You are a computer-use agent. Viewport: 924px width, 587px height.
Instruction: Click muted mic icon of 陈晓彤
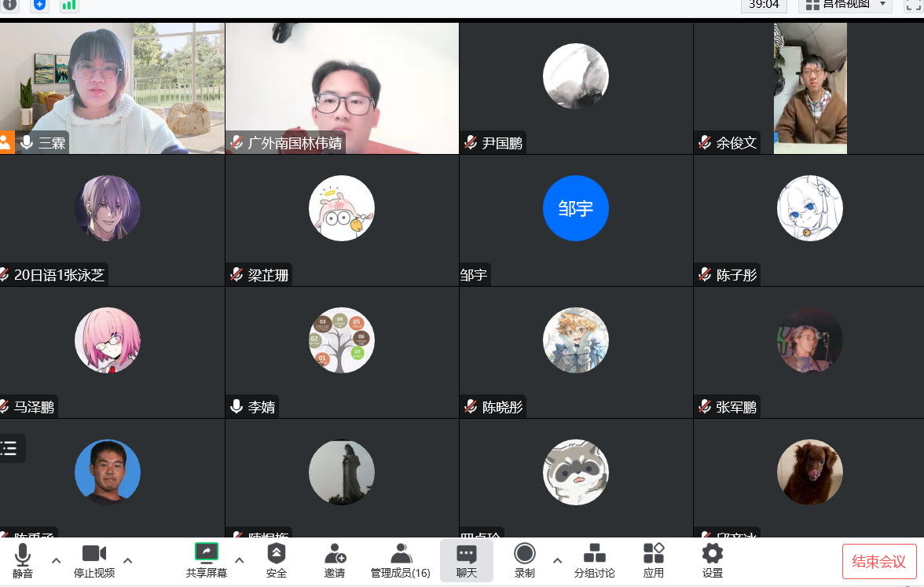click(471, 407)
